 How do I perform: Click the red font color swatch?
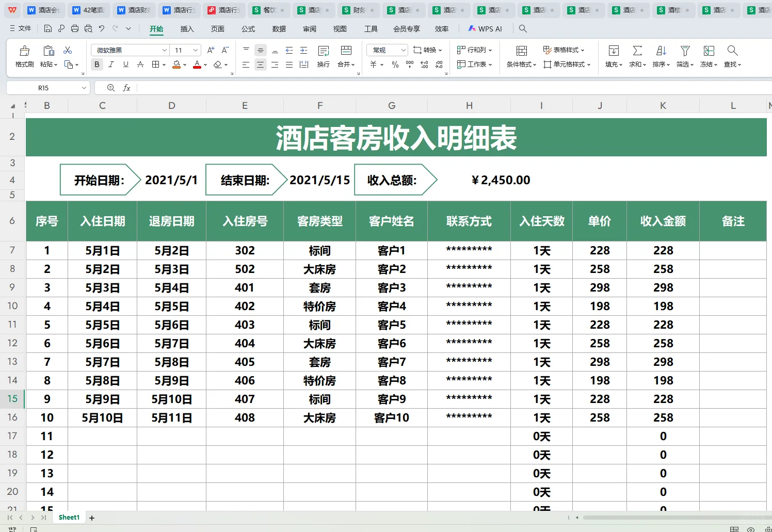(197, 65)
